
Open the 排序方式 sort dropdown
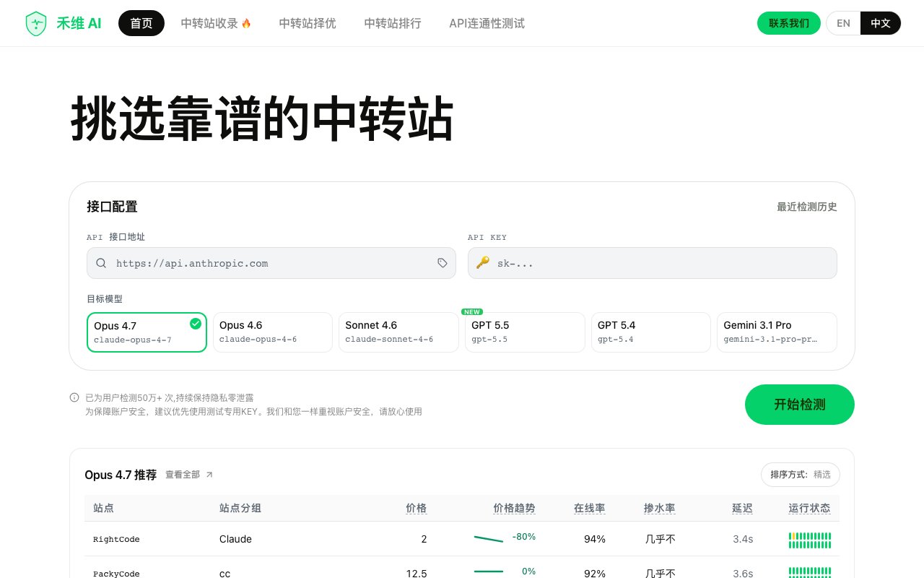801,475
